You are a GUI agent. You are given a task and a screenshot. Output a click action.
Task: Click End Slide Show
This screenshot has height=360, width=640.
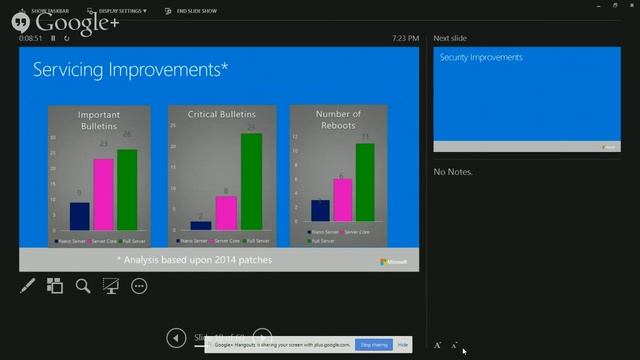point(191,11)
